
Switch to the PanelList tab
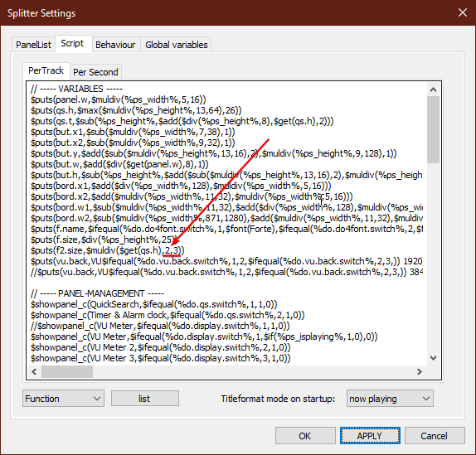[x=33, y=45]
